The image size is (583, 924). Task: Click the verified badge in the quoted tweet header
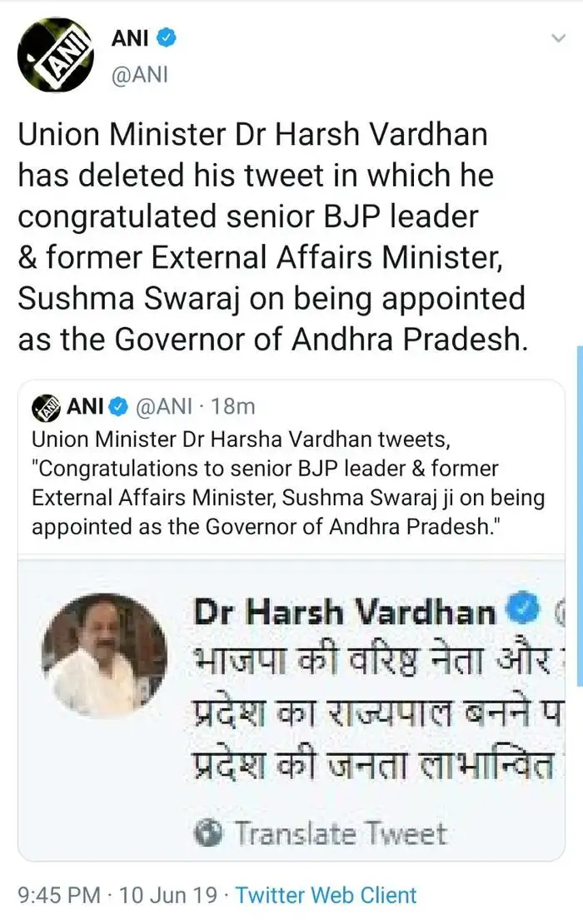coord(118,407)
